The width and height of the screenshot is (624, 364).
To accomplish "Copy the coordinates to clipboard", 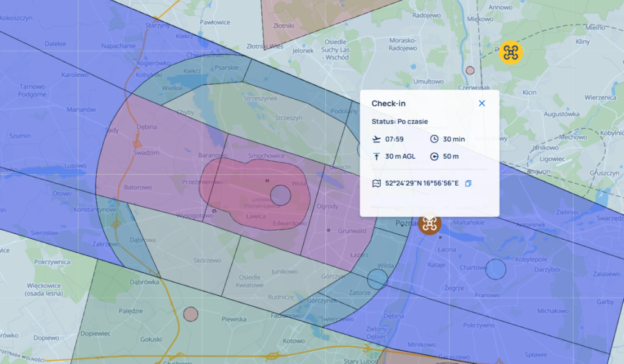I will tap(469, 183).
